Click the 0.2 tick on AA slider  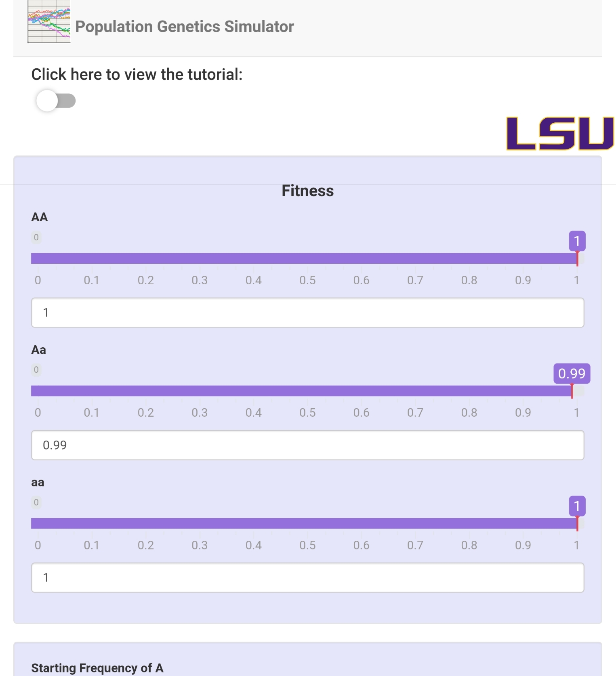point(146,280)
